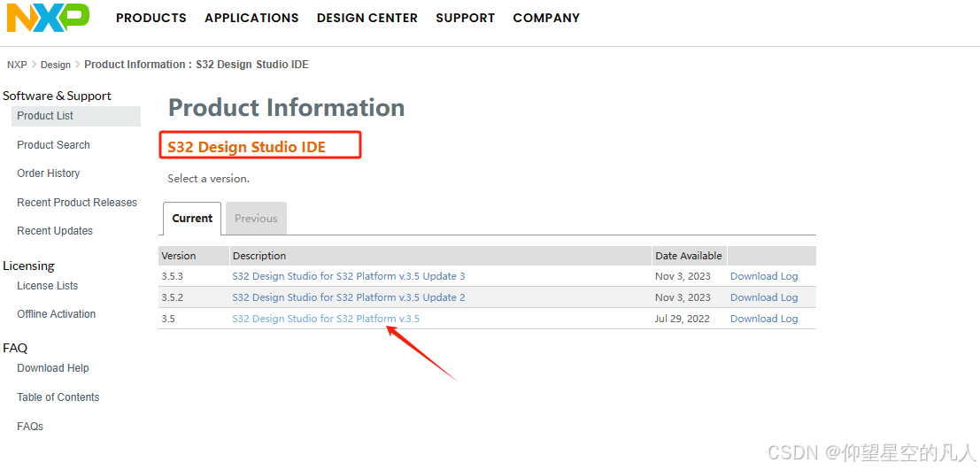The image size is (980, 470).
Task: Open Recent Updates link
Action: (x=54, y=231)
